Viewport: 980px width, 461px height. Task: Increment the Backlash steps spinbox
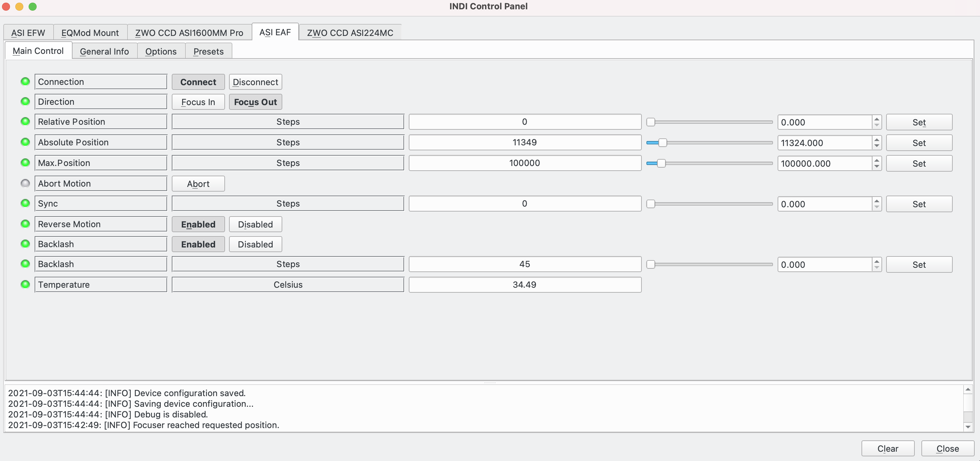tap(877, 261)
